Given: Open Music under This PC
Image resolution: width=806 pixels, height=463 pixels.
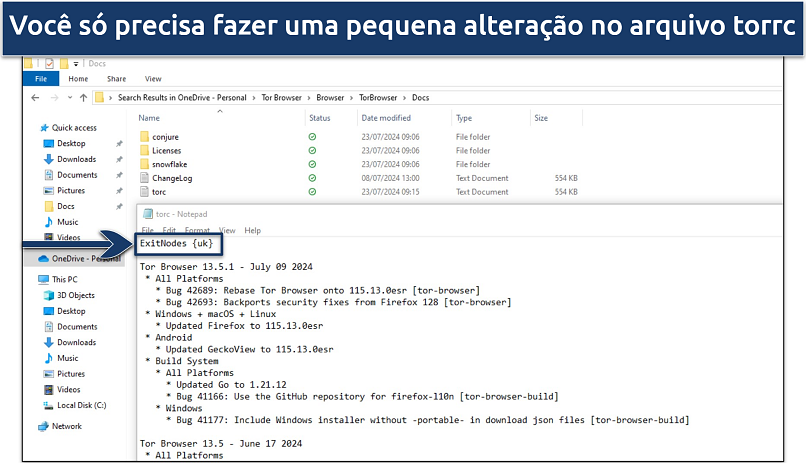Looking at the screenshot, I should tap(67, 358).
